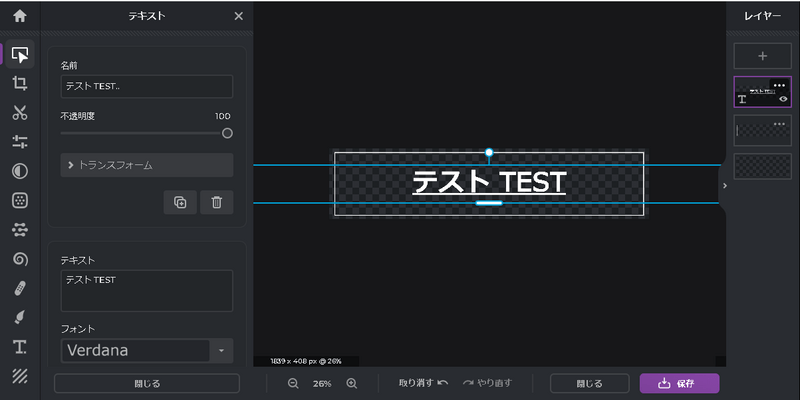
Task: Duplicate the text layer
Action: (x=180, y=202)
